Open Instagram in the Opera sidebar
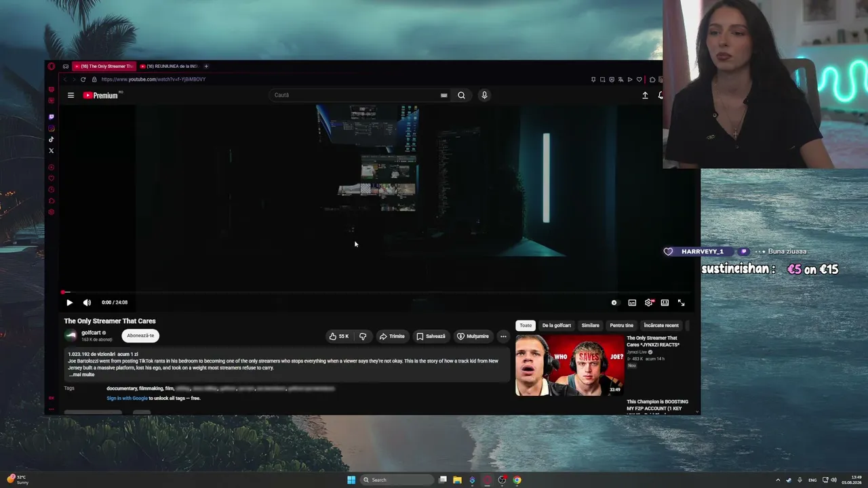This screenshot has height=488, width=868. (52, 128)
